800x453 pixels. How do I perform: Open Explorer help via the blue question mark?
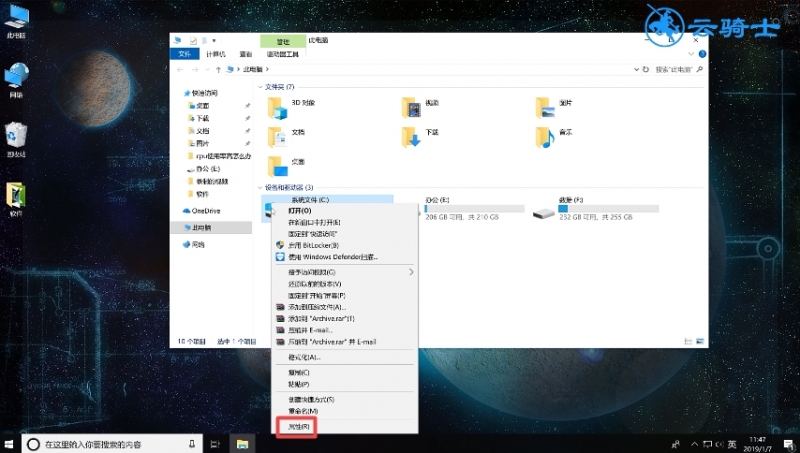point(702,54)
